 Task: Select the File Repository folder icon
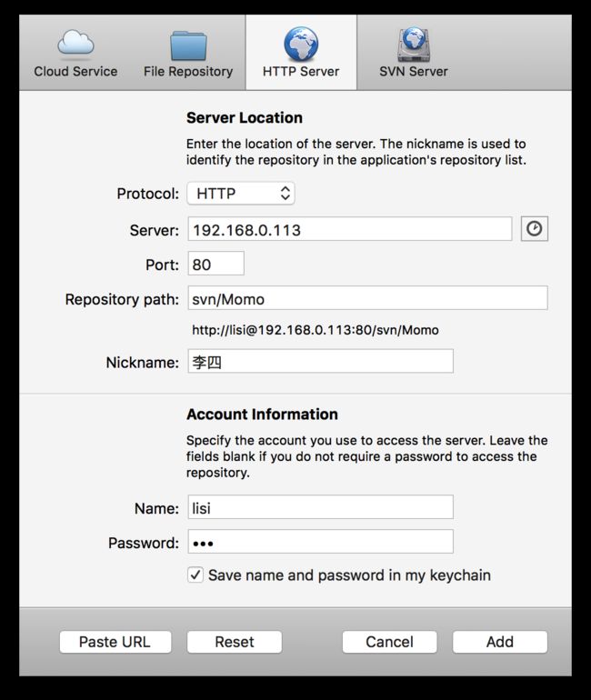tap(188, 45)
